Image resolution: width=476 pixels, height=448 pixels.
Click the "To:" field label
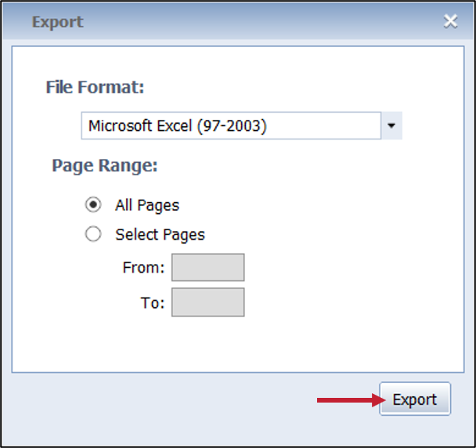(x=153, y=303)
